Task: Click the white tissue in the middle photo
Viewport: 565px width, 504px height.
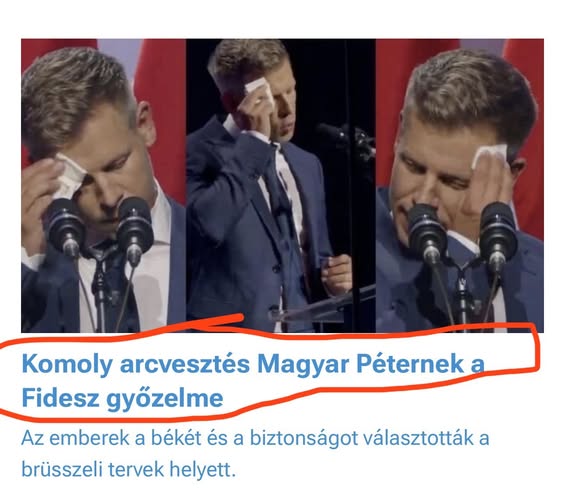Action: click(x=260, y=90)
